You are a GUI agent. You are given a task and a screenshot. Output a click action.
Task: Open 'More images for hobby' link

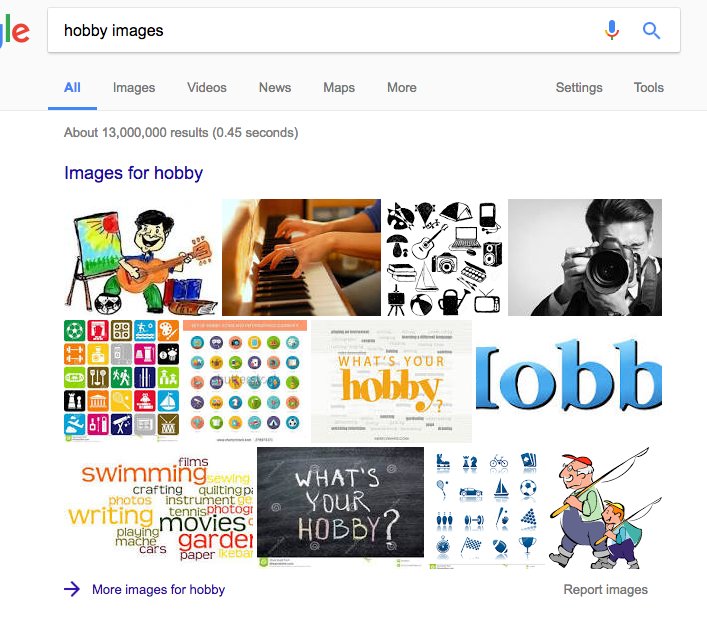click(158, 590)
